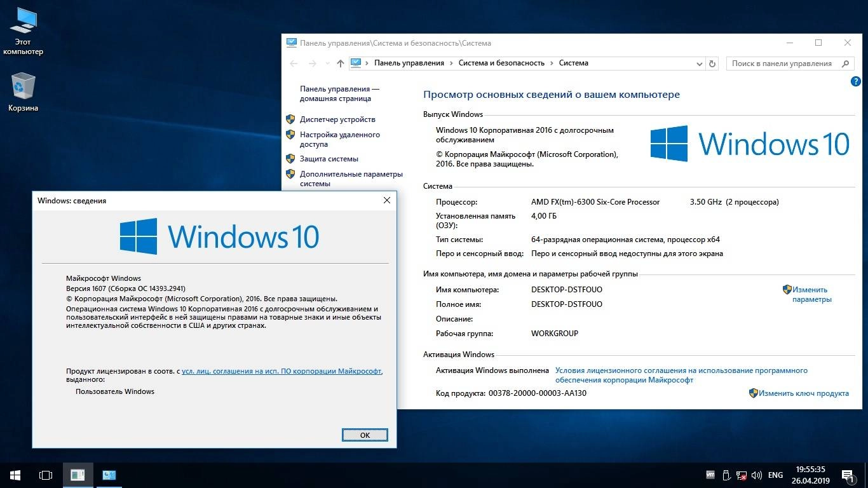Viewport: 868px width, 488px height.
Task: Open Task View on the taskbar
Action: [x=46, y=475]
